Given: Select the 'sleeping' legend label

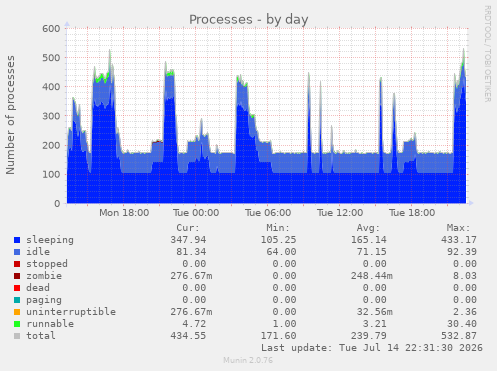Looking at the screenshot, I should (50, 240).
